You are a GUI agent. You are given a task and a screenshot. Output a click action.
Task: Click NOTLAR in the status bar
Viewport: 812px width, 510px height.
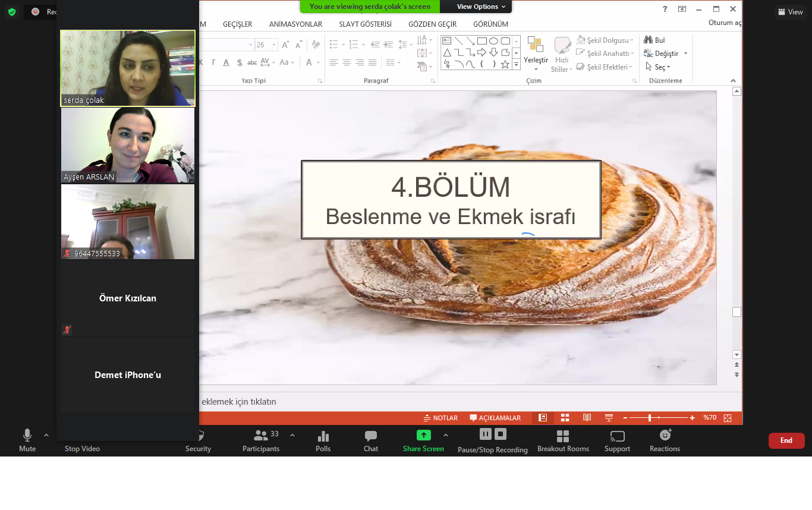440,418
